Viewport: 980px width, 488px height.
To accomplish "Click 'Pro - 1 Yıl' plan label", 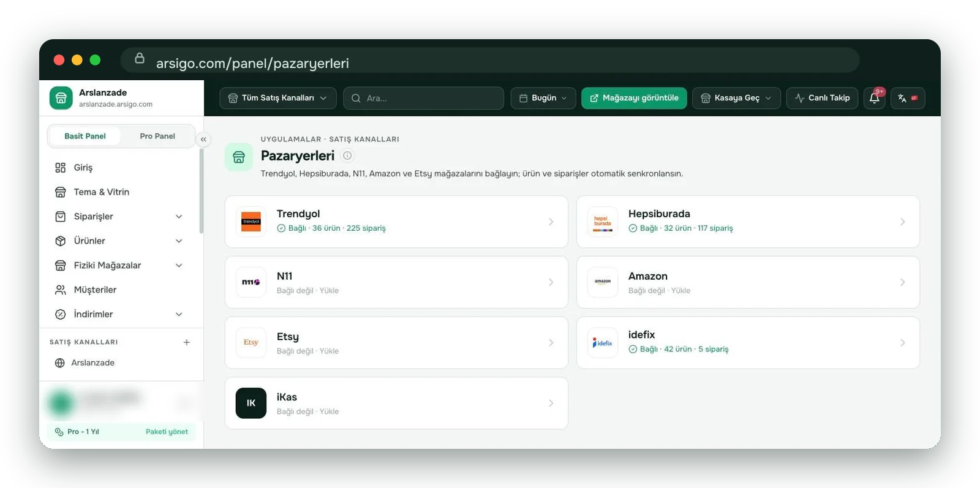I will pos(83,432).
